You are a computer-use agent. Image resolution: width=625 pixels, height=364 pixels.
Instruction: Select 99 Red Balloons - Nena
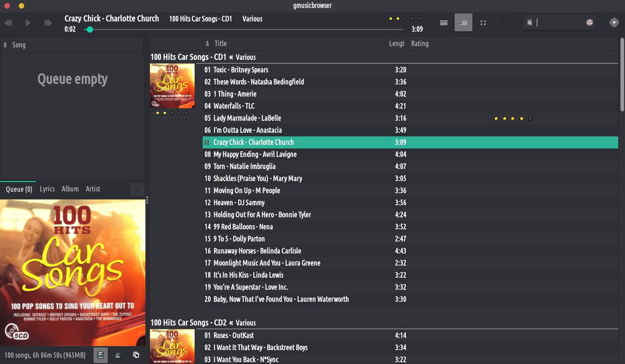coord(410,227)
